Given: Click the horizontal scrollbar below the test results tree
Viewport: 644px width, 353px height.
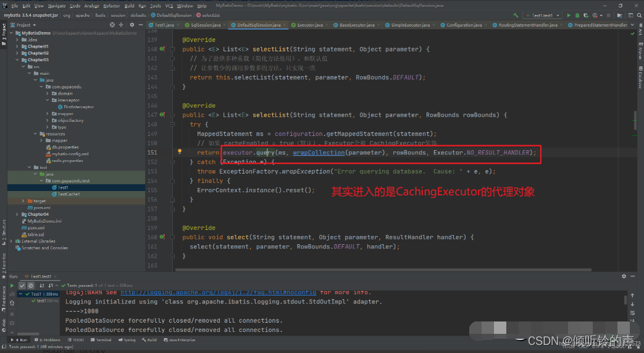Looking at the screenshot, I should [28, 334].
